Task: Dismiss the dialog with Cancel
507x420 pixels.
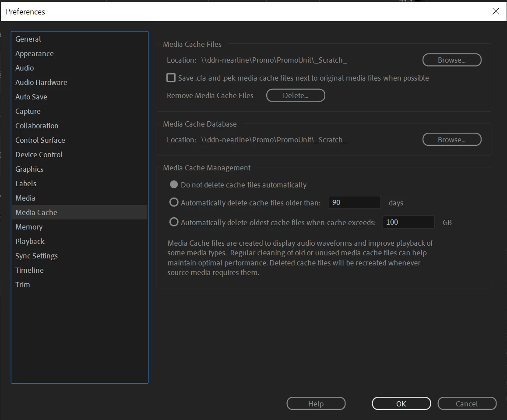Action: point(467,403)
